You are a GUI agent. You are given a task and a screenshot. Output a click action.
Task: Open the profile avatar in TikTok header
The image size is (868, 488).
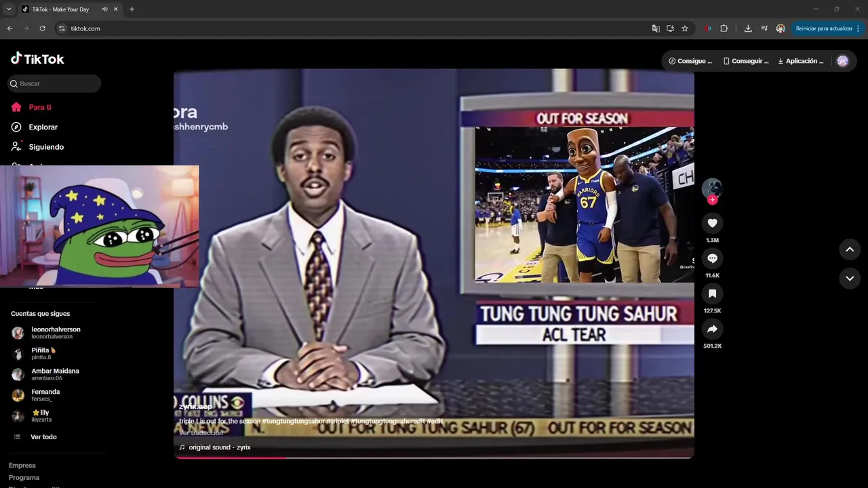pyautogui.click(x=842, y=61)
